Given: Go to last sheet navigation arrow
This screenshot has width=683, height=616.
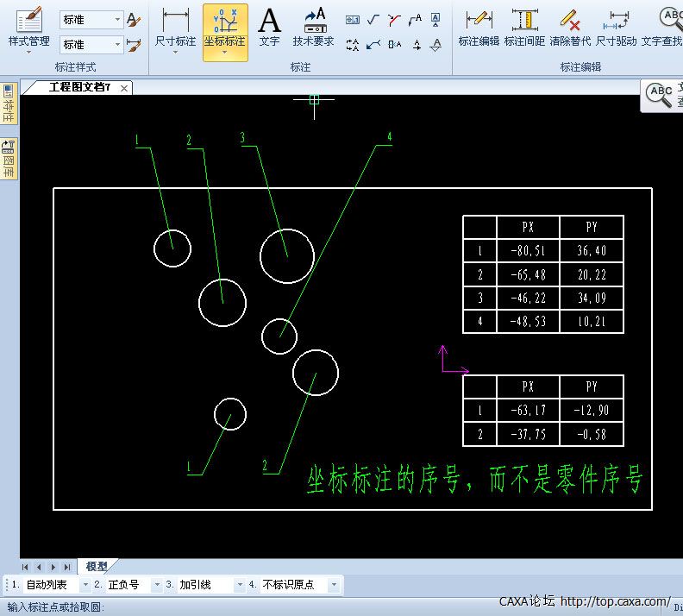Looking at the screenshot, I should pos(66,567).
